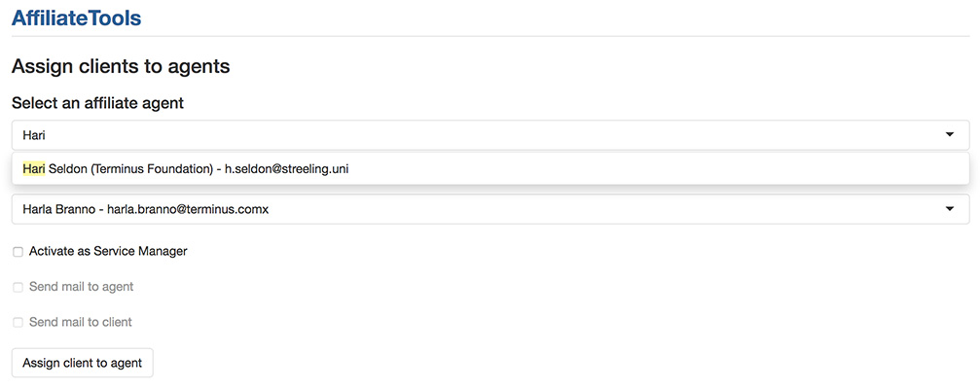Check the Send mail to client checkbox
980x389 pixels.
pyautogui.click(x=18, y=322)
